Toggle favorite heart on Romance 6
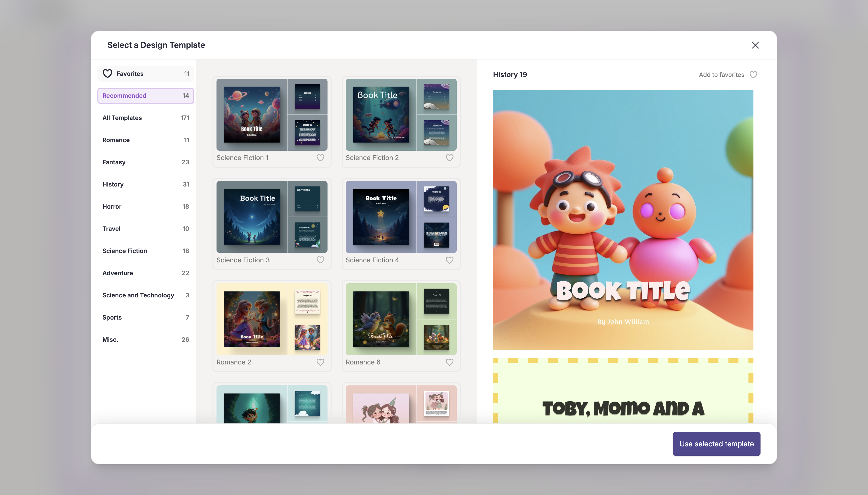 tap(449, 362)
